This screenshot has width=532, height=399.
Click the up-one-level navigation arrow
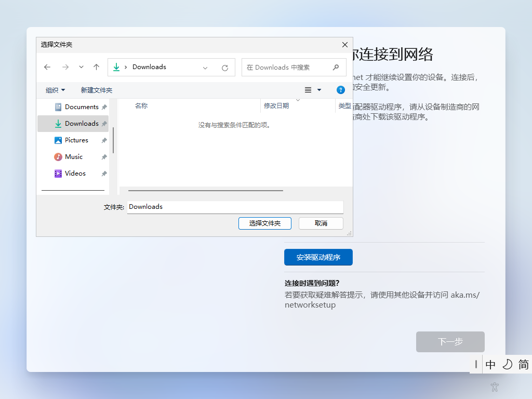(x=96, y=67)
